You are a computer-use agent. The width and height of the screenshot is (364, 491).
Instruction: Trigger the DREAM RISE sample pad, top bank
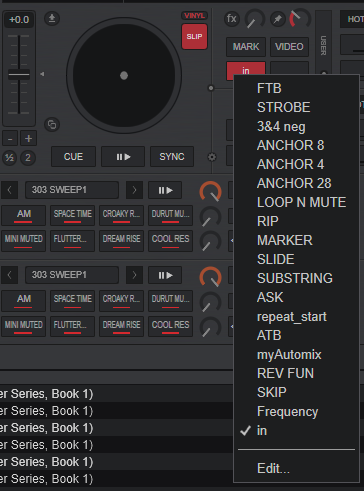click(121, 240)
